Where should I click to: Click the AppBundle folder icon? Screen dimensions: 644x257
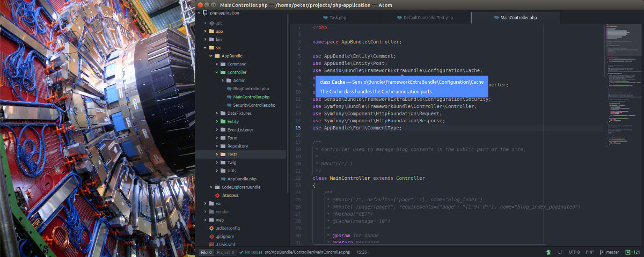pos(217,56)
